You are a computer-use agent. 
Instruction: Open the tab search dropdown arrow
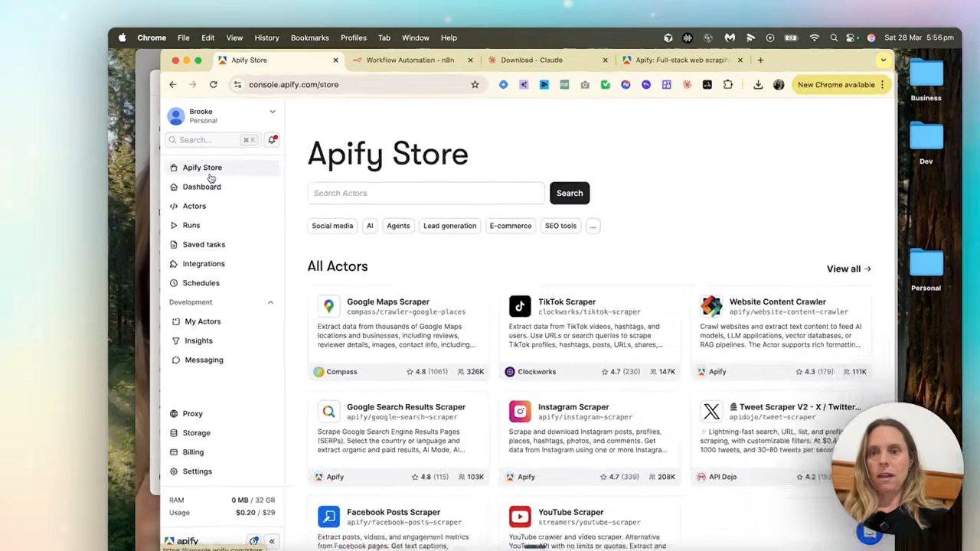[884, 60]
